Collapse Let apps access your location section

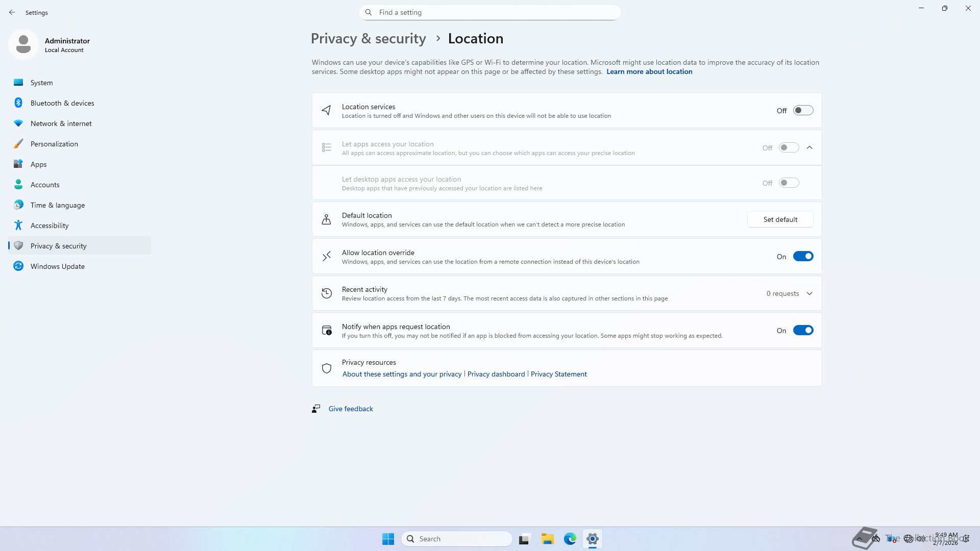click(810, 148)
